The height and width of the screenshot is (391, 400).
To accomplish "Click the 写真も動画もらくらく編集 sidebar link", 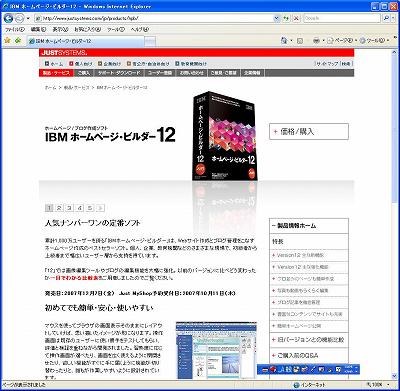I will (x=303, y=291).
